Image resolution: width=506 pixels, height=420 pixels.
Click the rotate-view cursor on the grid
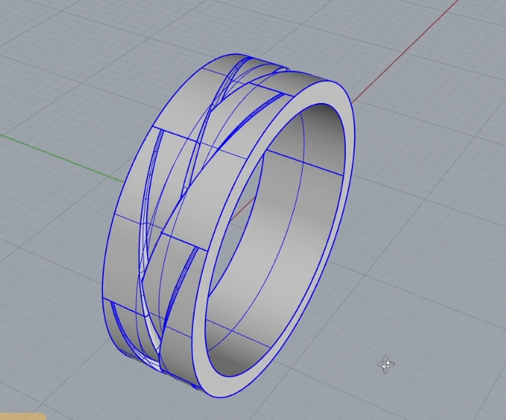point(386,364)
